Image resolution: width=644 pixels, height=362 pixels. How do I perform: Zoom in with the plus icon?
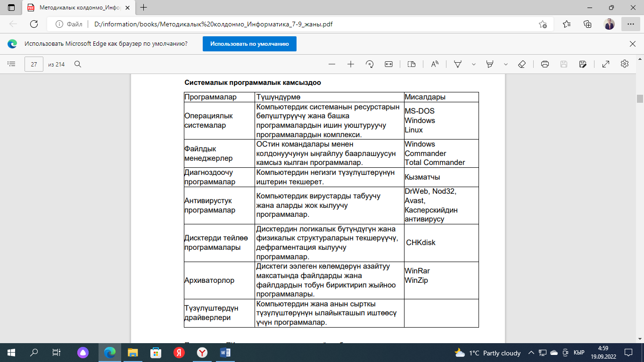pos(351,64)
